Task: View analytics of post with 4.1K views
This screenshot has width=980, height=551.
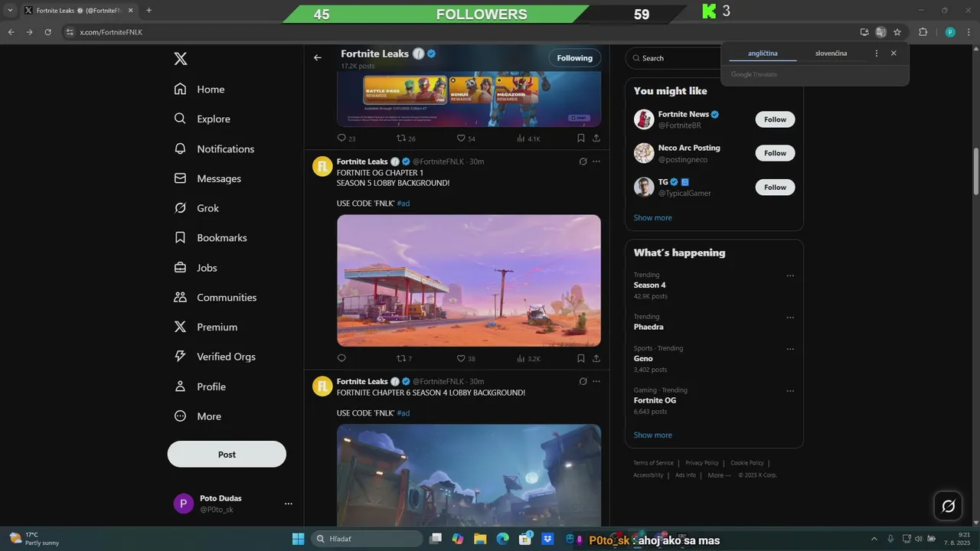Action: pos(528,139)
